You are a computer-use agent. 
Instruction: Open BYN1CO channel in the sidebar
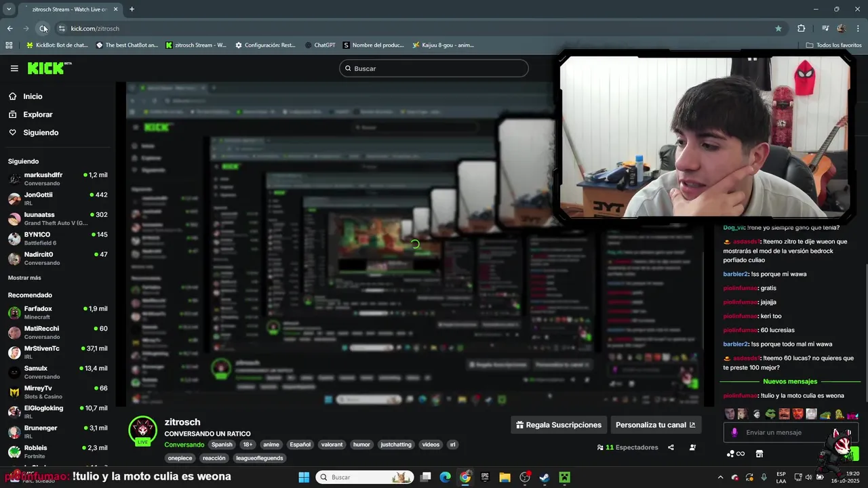(x=58, y=239)
